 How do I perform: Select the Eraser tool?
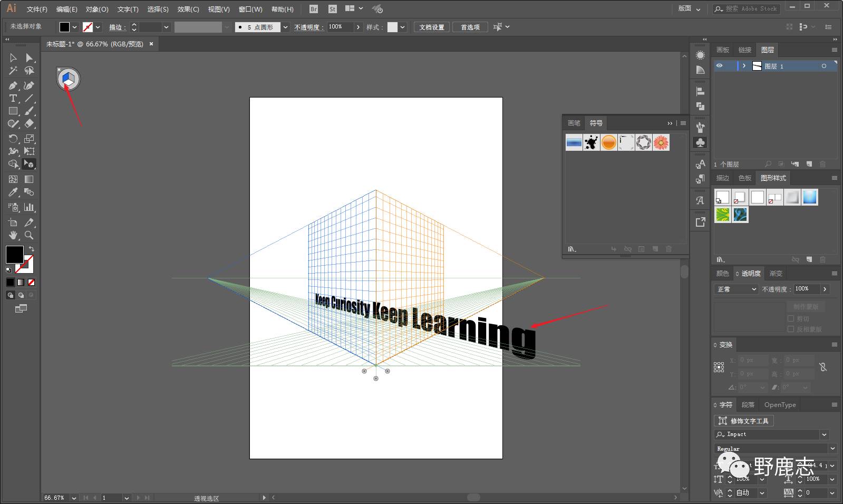pos(30,124)
